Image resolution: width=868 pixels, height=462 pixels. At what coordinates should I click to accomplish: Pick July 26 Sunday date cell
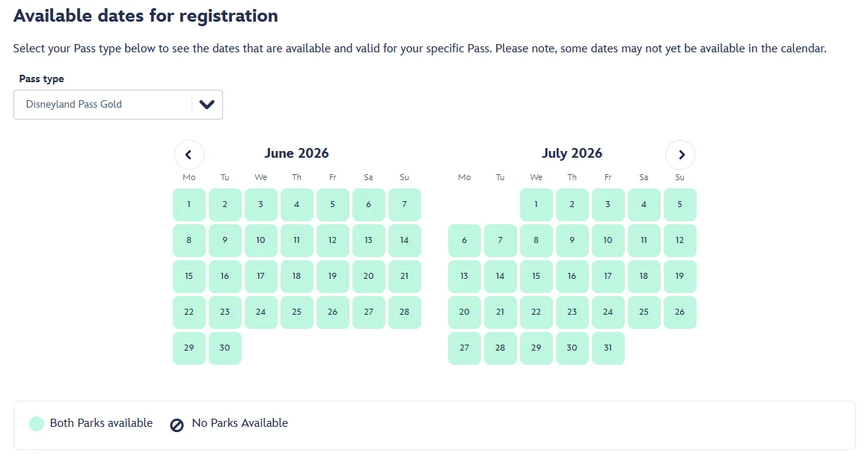pyautogui.click(x=680, y=312)
